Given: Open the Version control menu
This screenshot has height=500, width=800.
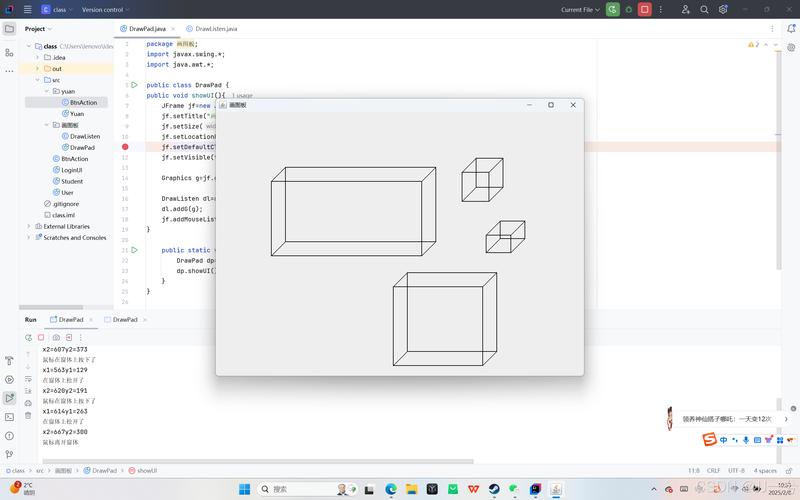Looking at the screenshot, I should tap(105, 9).
